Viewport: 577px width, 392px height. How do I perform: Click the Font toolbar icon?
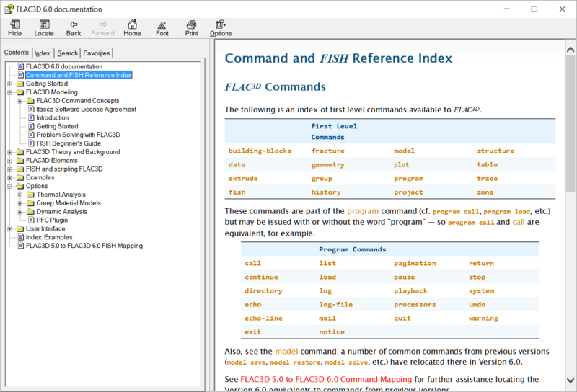(x=162, y=24)
